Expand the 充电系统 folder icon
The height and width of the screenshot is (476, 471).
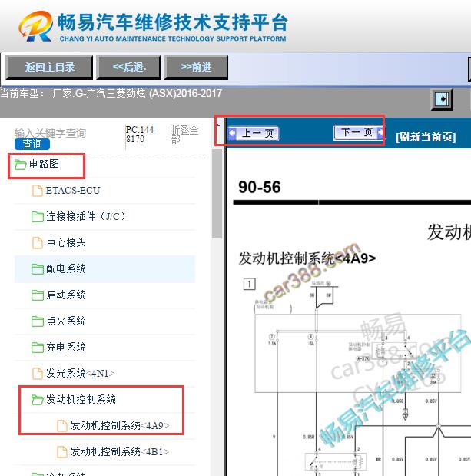click(x=38, y=348)
